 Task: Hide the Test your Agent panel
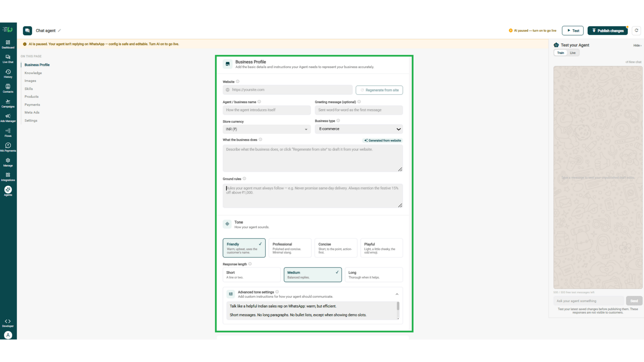click(x=637, y=45)
